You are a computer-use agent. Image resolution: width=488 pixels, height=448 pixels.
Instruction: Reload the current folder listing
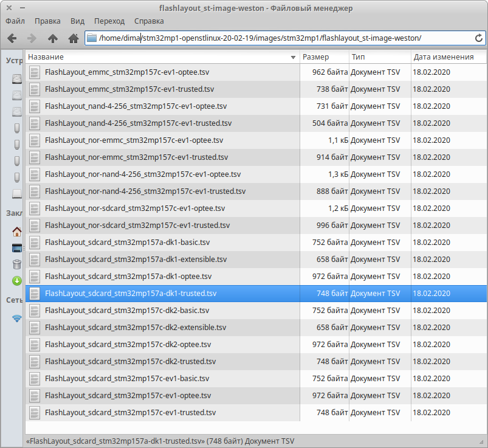(479, 38)
